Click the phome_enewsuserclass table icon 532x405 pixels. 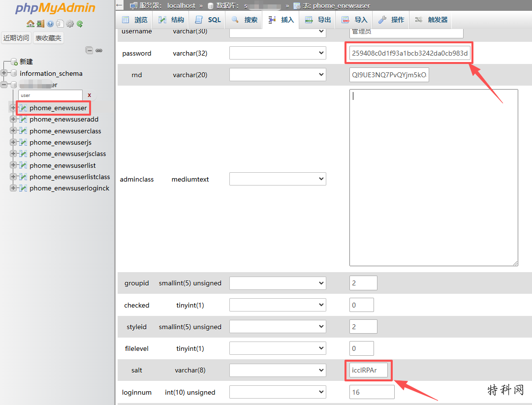23,131
